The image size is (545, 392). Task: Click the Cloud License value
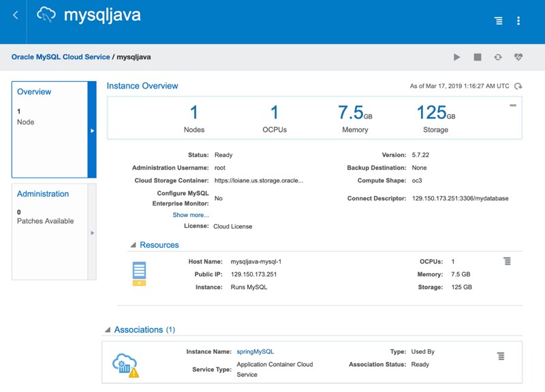coord(232,227)
